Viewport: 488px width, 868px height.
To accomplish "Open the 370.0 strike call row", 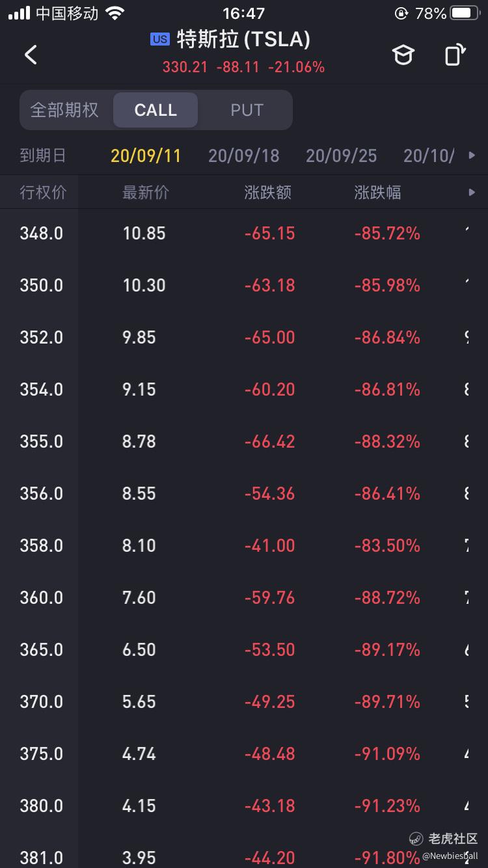I will [244, 701].
